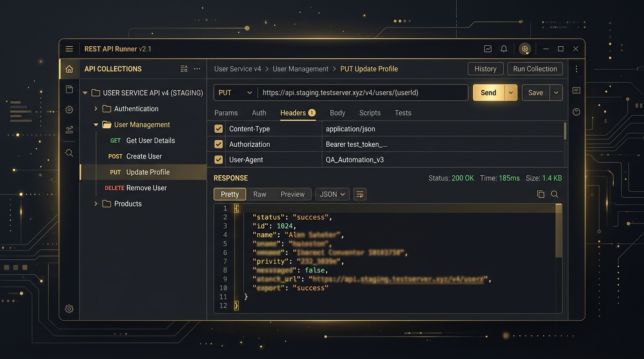Sort collections using the sort icon
Image resolution: width=644 pixels, height=359 pixels.
183,68
